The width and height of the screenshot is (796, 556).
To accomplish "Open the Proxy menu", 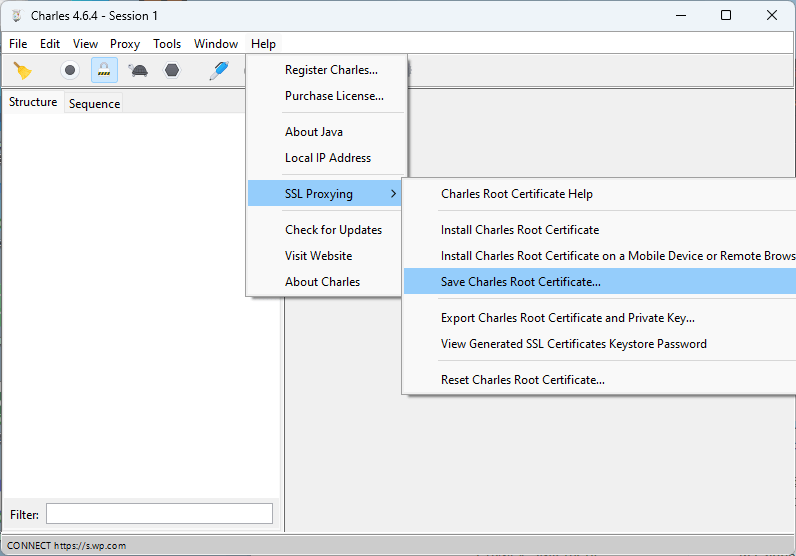I will (125, 44).
